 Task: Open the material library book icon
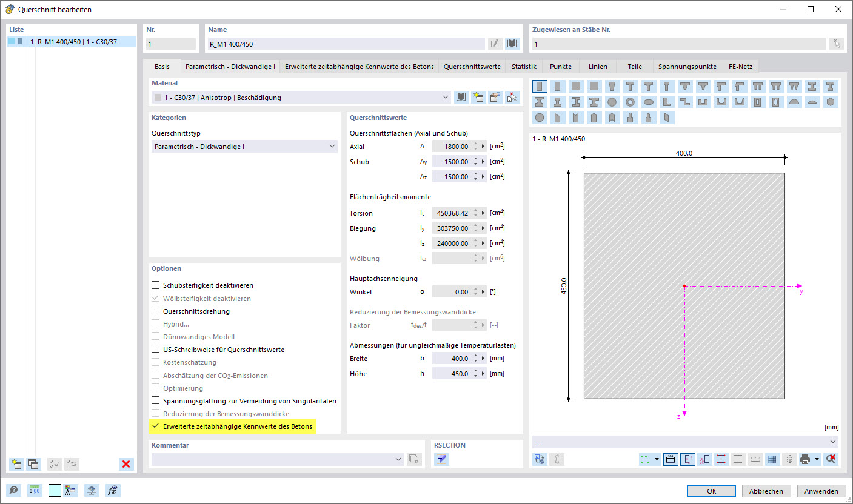[x=462, y=97]
